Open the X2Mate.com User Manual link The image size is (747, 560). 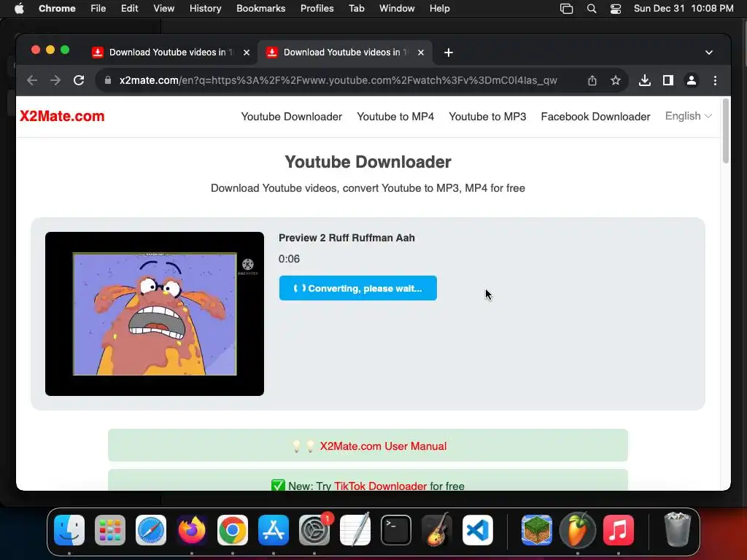point(383,446)
